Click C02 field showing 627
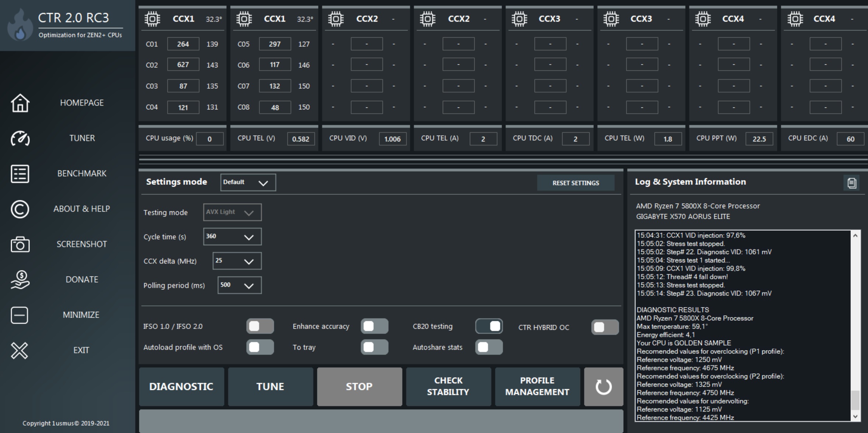This screenshot has width=868, height=433. (183, 64)
